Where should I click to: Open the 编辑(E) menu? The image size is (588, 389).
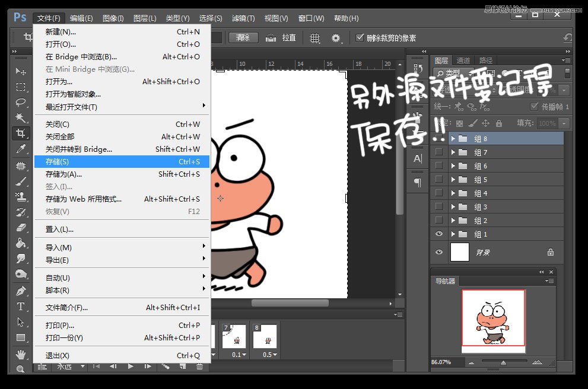point(81,18)
